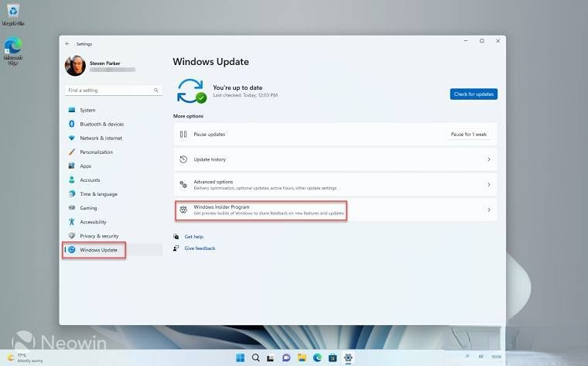Open Privacy & security section
The image size is (588, 366).
point(114,235)
